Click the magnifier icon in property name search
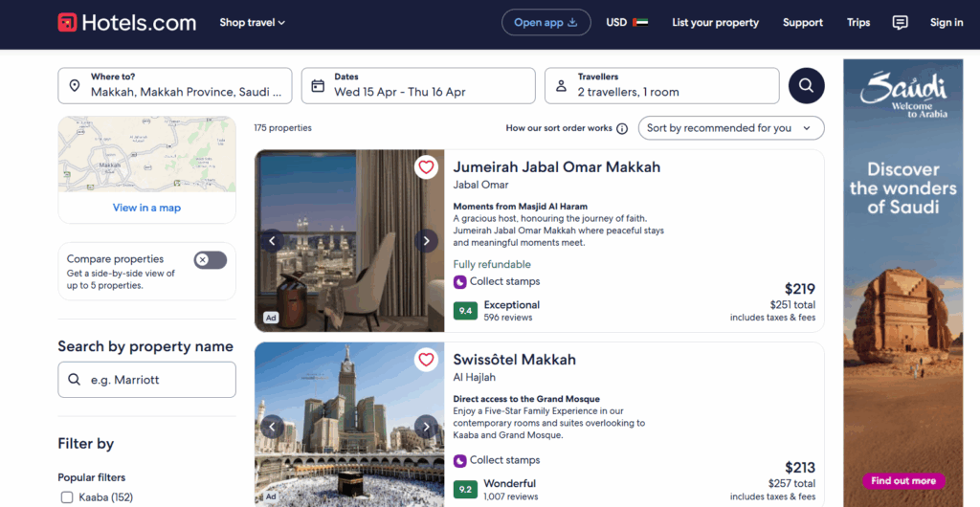The height and width of the screenshot is (507, 980). (75, 380)
